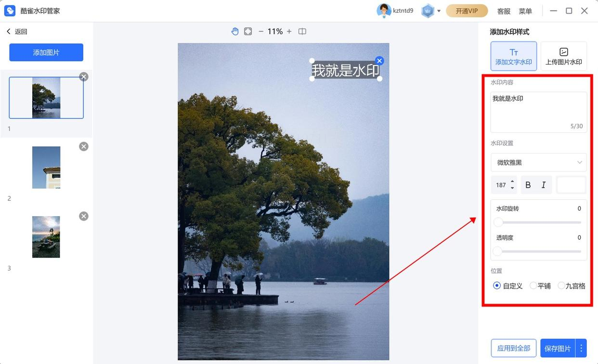The width and height of the screenshot is (598, 364).
Task: Open save options next to 保存图片
Action: (582, 348)
